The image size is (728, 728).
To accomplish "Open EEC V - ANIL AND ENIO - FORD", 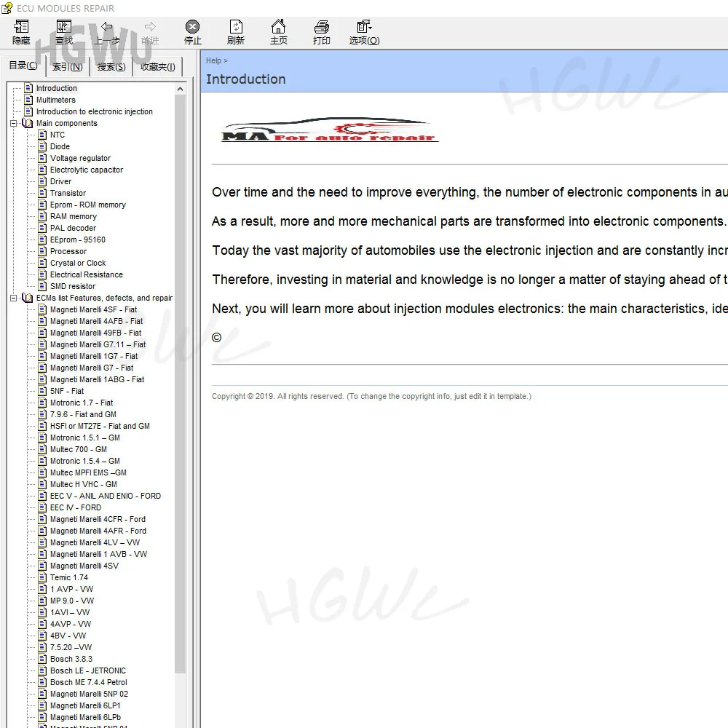I will [x=106, y=496].
